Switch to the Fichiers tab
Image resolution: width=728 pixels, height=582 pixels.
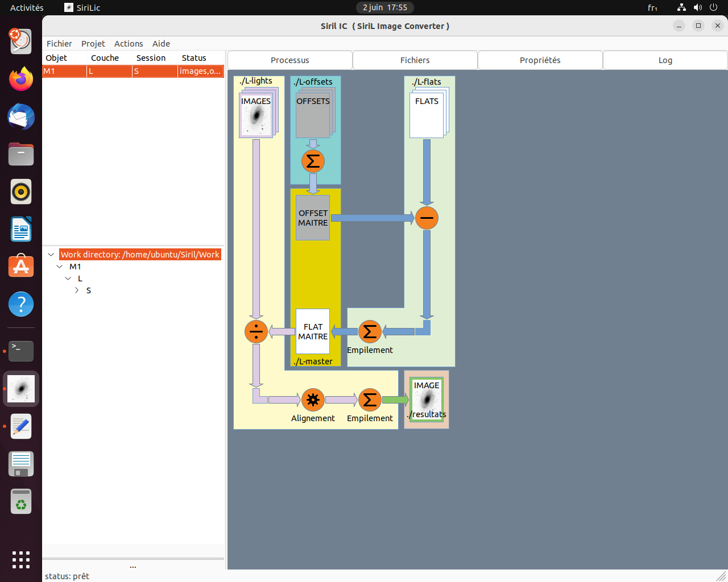(415, 60)
